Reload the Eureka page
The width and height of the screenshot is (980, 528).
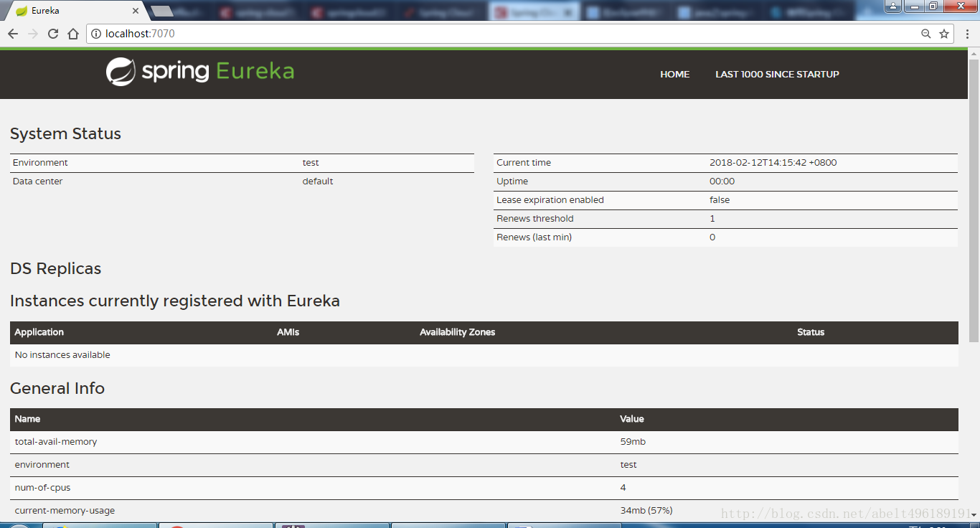pos(53,34)
